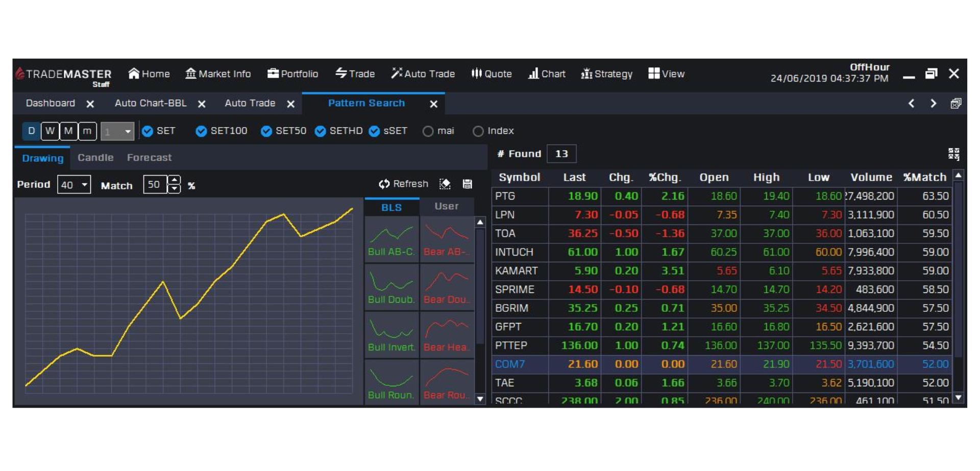Uncheck the SET checkbox
The height and width of the screenshot is (471, 980).
148,132
